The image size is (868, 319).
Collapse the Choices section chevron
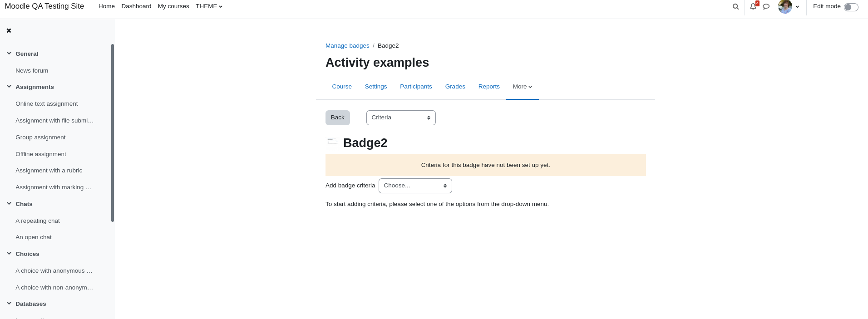(x=9, y=254)
